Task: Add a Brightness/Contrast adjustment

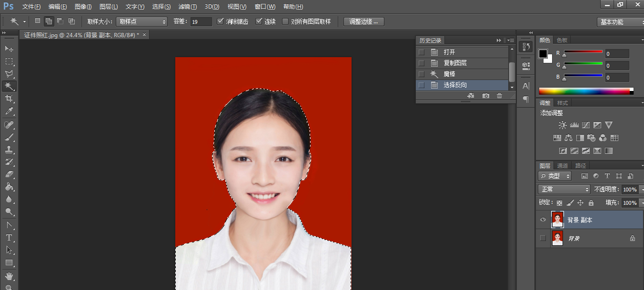Action: click(x=563, y=125)
